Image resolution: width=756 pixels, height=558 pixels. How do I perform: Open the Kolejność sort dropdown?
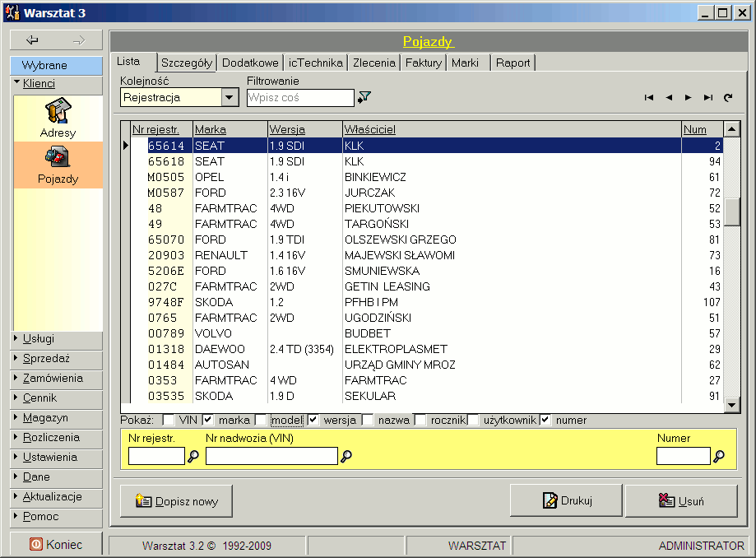(x=230, y=97)
